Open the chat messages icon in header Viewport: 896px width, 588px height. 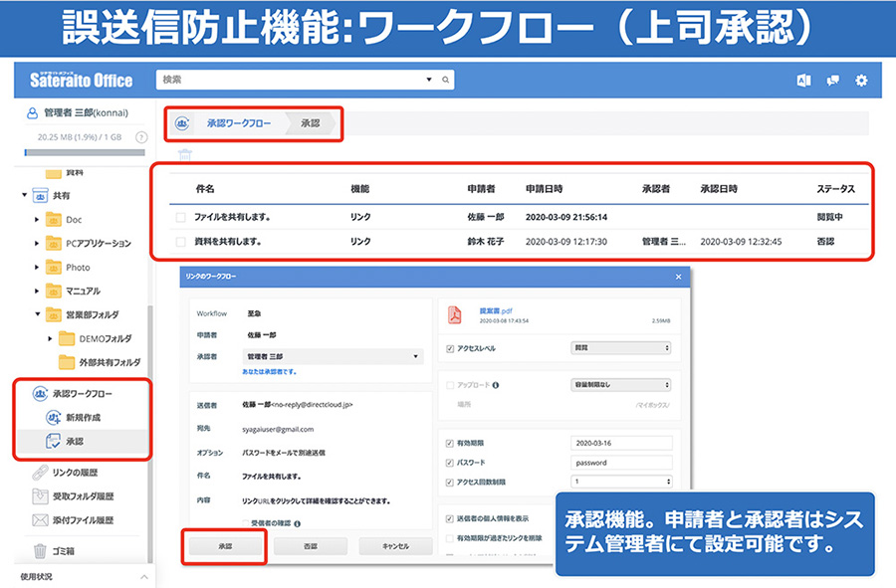[x=833, y=81]
